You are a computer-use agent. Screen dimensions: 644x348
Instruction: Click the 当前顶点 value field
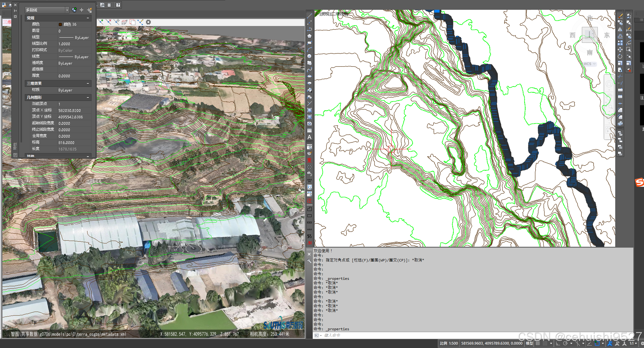tap(74, 104)
